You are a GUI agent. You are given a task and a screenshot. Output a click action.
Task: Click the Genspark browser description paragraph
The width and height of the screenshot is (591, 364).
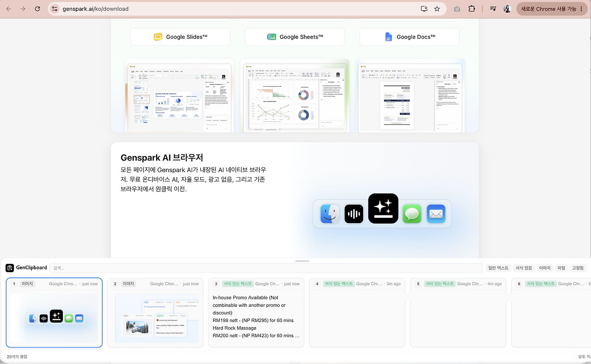(193, 179)
